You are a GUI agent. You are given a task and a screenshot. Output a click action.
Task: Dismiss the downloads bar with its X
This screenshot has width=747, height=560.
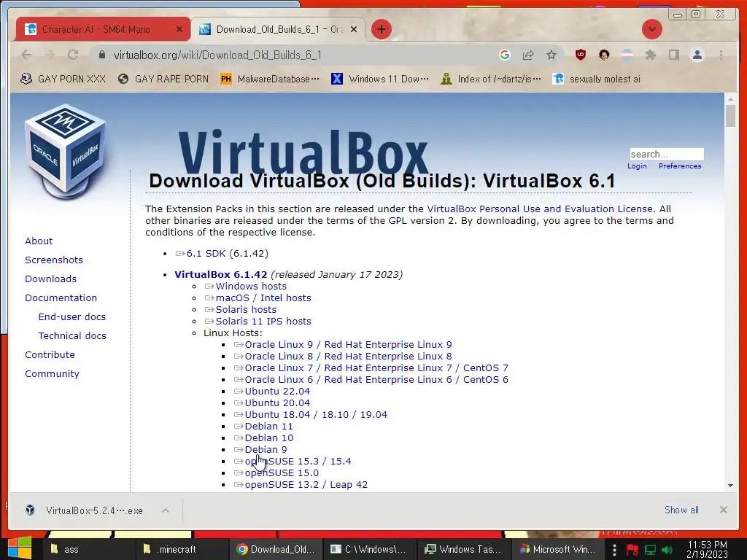[723, 510]
